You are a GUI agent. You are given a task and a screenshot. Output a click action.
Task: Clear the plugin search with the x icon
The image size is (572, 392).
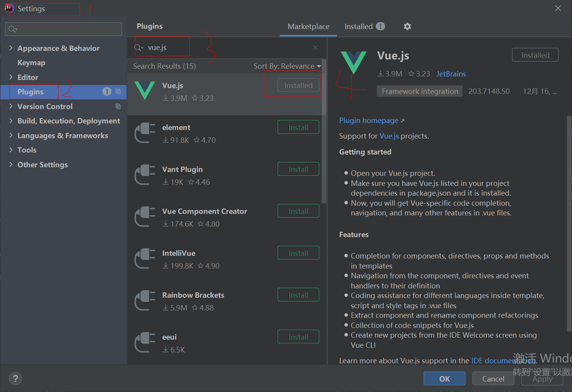tap(315, 48)
